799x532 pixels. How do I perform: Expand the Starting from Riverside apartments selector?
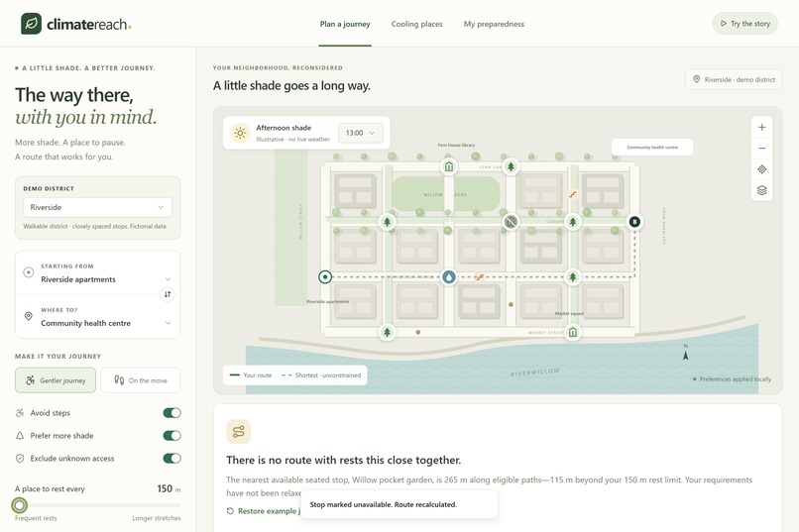pos(98,273)
